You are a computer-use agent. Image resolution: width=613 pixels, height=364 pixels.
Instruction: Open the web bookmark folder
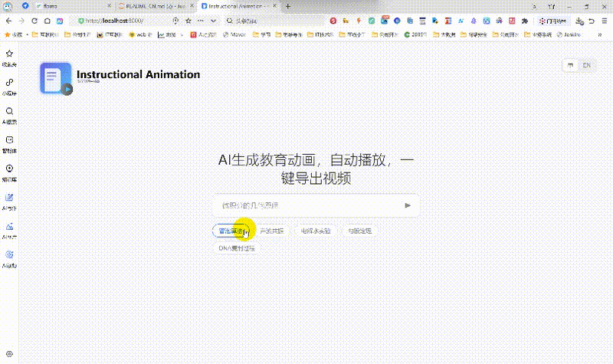coord(140,34)
